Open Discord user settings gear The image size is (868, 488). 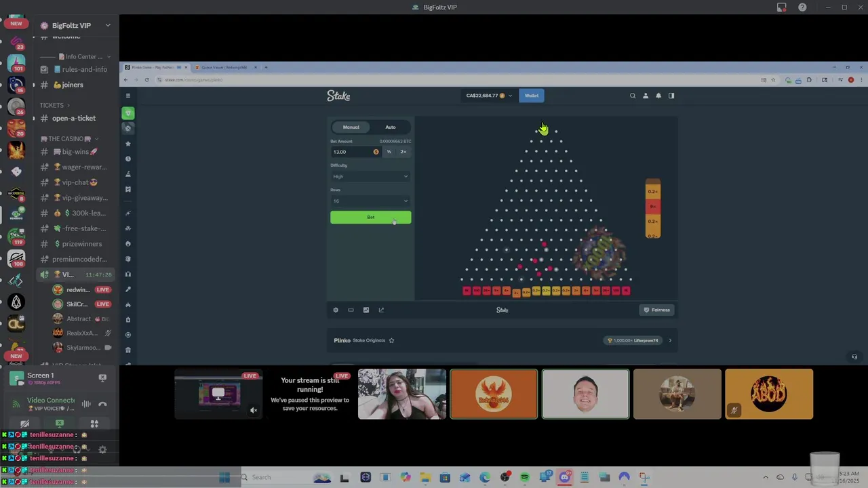pos(102,449)
